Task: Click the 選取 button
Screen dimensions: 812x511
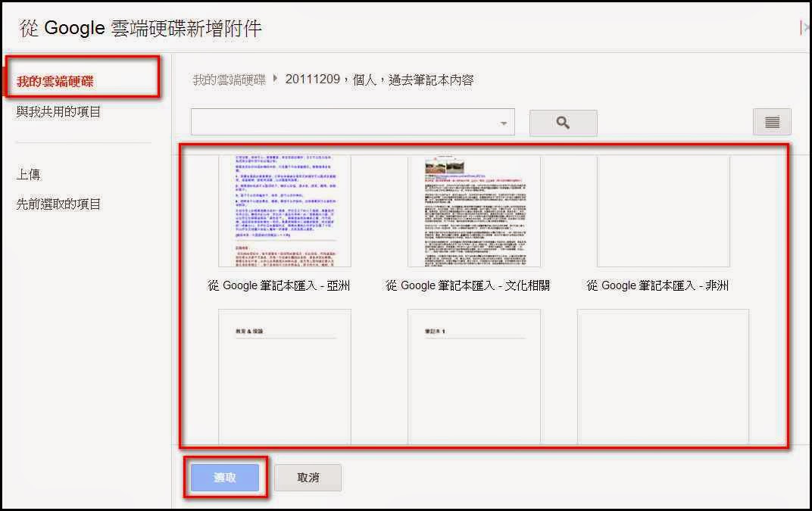Action: [225, 478]
